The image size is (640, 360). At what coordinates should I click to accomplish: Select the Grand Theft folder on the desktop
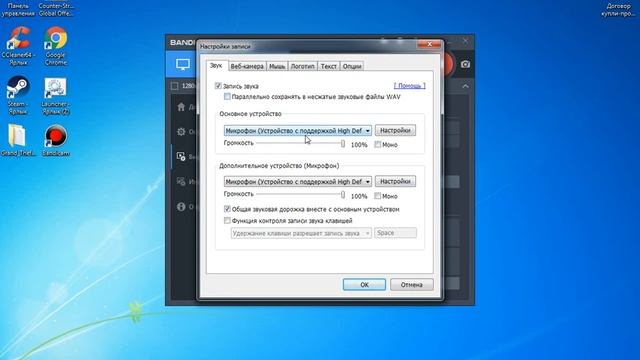coord(18,140)
